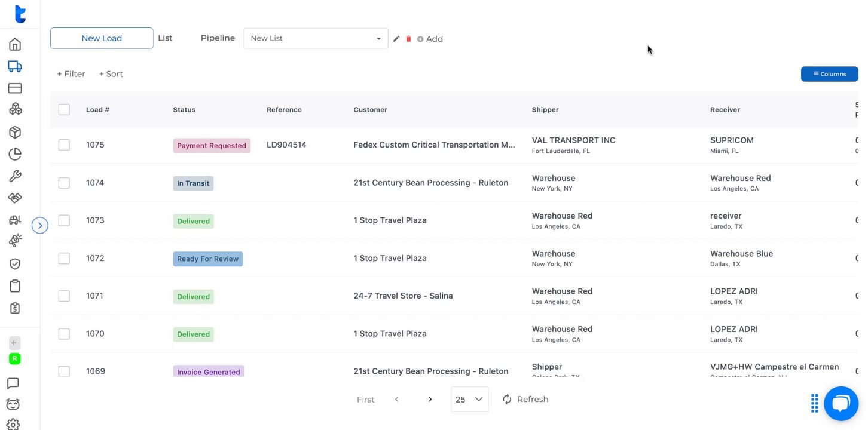Open the New List dropdown

click(316, 38)
